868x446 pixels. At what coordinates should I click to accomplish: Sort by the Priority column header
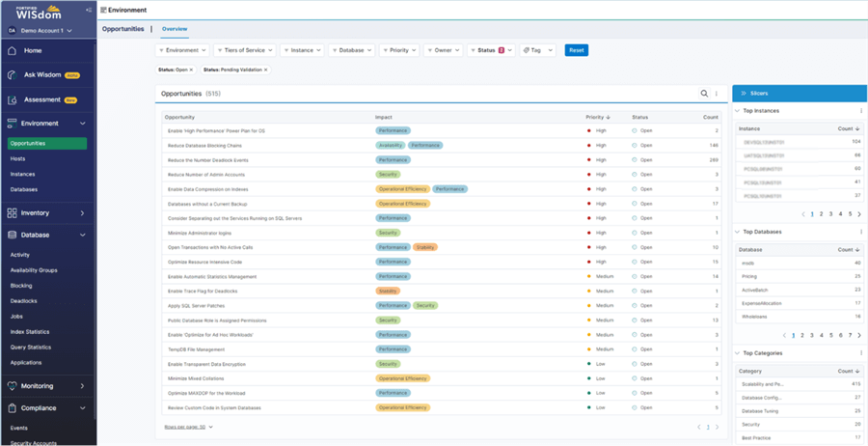(596, 117)
